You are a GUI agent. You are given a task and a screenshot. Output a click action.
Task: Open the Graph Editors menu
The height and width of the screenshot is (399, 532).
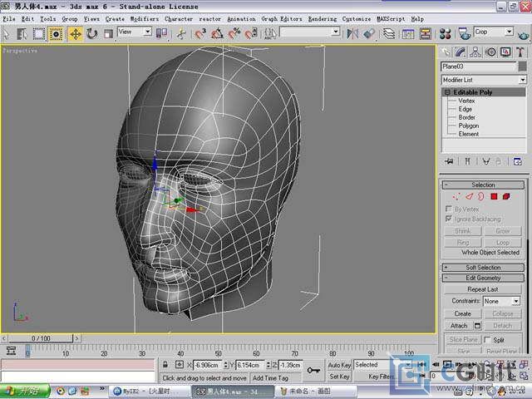(x=282, y=19)
